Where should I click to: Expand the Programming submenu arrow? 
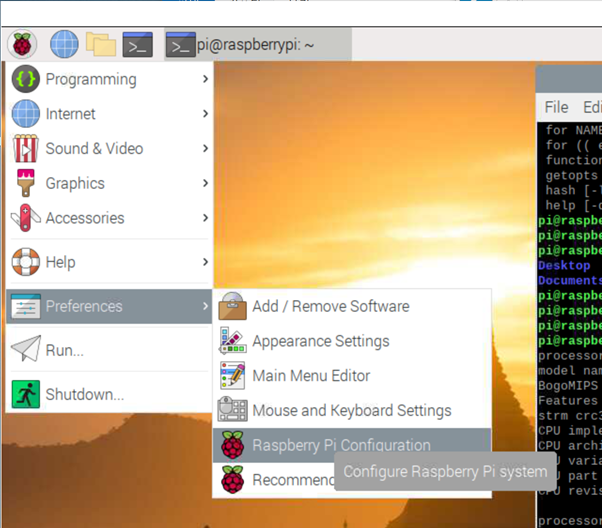coord(205,79)
